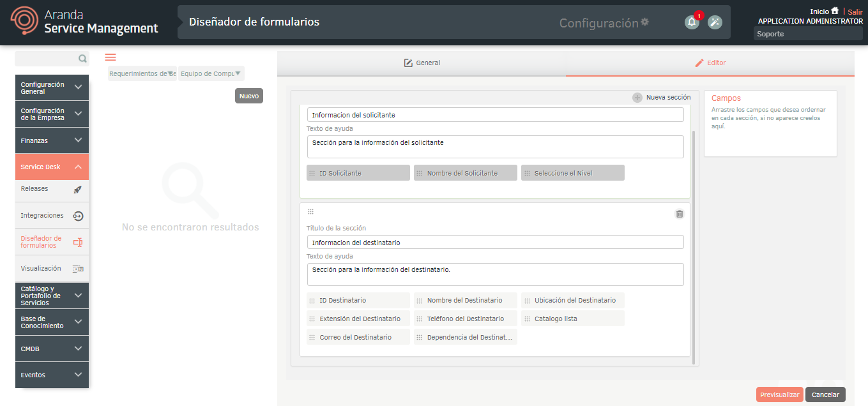This screenshot has width=868, height=406.
Task: Click the Nuevo button
Action: click(249, 96)
